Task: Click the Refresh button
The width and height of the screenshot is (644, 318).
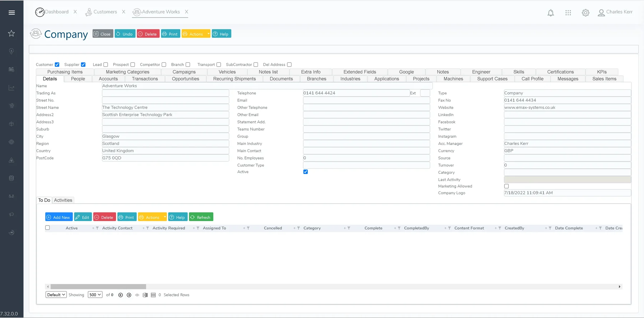Action: click(x=201, y=217)
